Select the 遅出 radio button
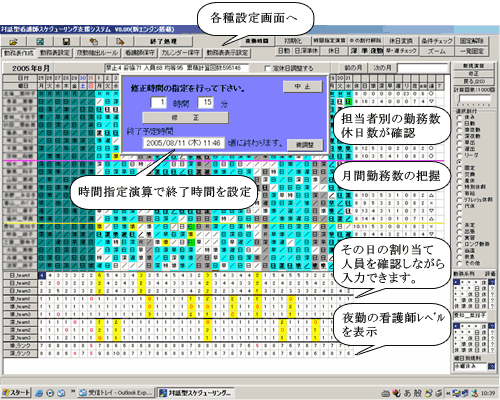500x400 pixels. click(x=460, y=149)
